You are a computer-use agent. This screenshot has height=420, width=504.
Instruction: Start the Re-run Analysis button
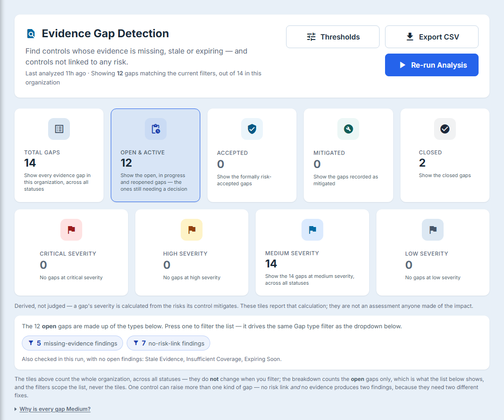[432, 65]
